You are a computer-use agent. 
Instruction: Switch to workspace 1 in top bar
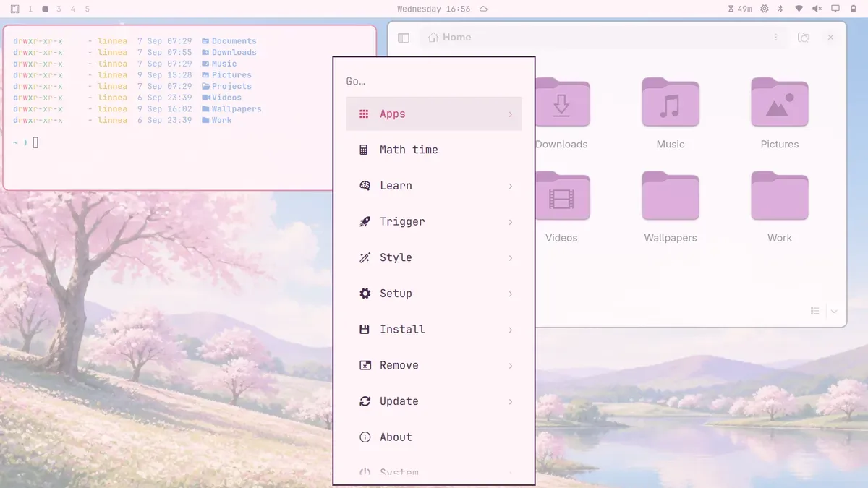(x=30, y=9)
